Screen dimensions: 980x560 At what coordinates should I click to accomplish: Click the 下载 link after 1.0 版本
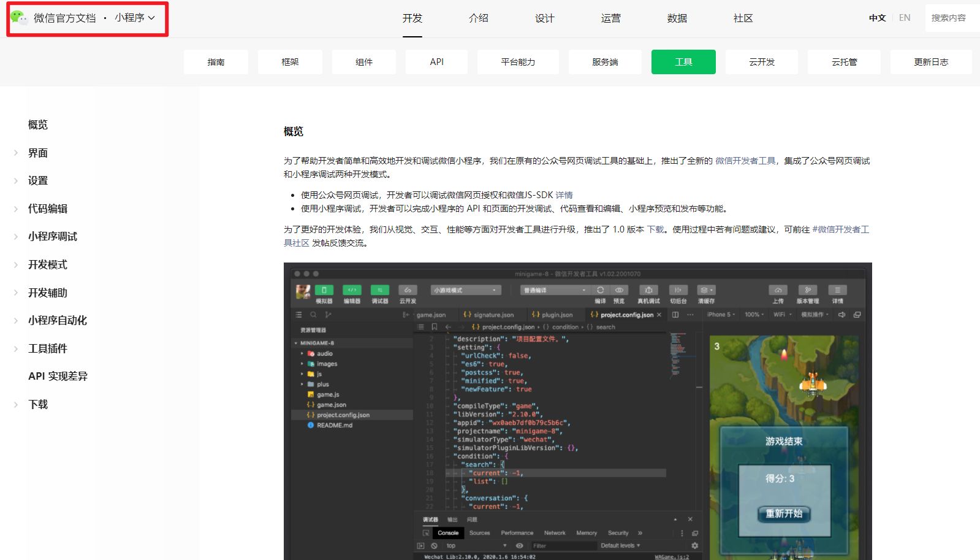click(655, 229)
